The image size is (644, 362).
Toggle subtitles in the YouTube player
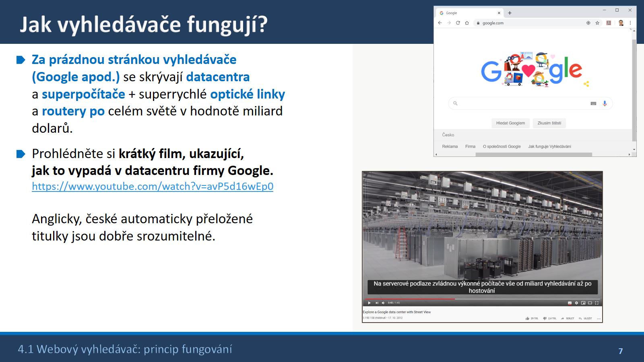point(570,303)
